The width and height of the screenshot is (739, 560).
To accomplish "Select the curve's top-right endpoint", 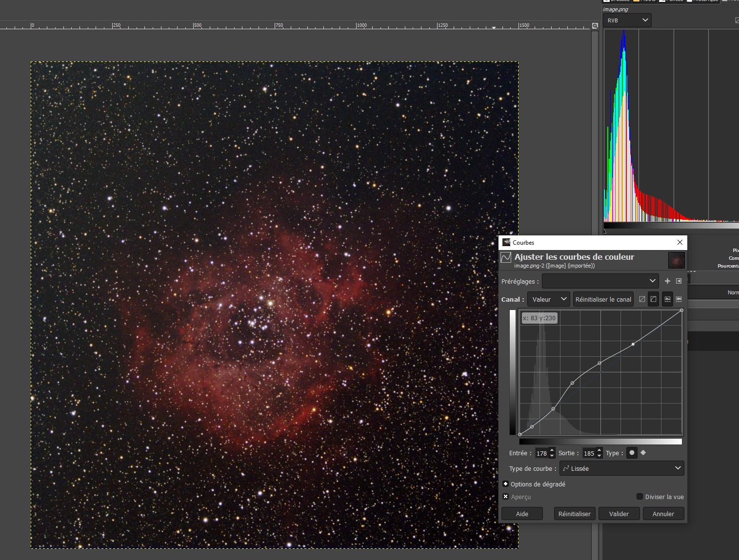I will [681, 310].
